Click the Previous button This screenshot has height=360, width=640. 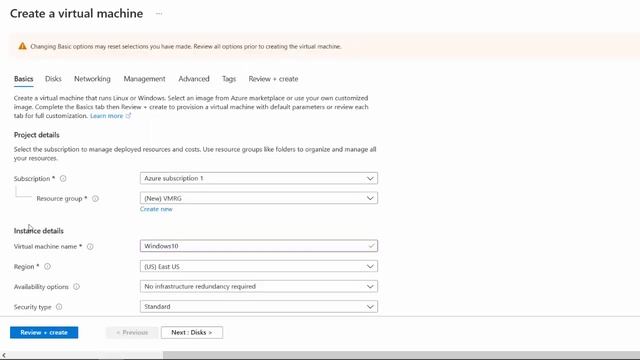pos(132,333)
